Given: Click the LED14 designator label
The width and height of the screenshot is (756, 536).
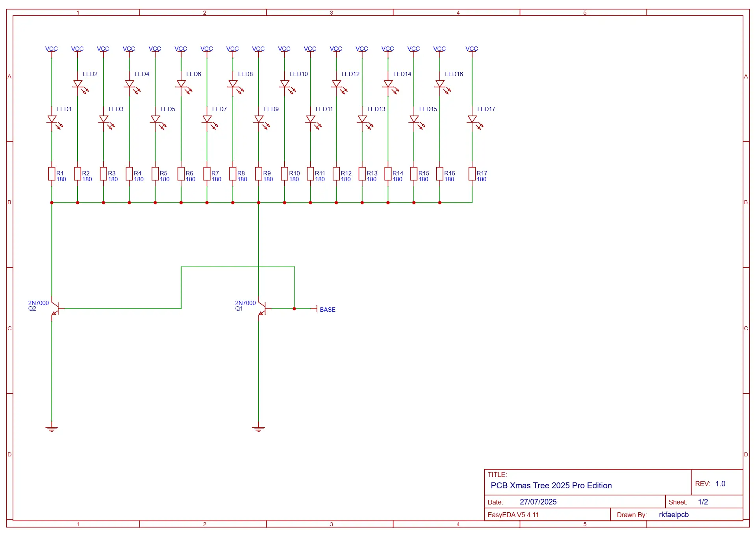Looking at the screenshot, I should [402, 74].
